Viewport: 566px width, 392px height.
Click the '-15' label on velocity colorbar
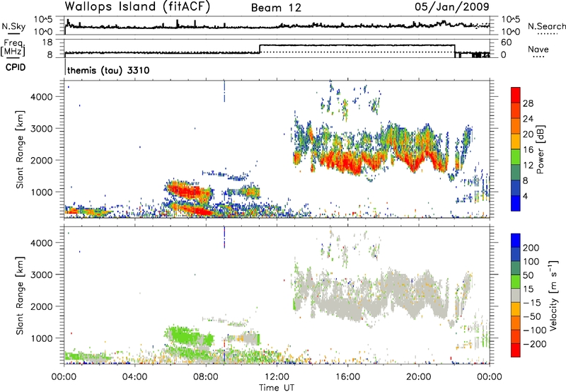click(532, 303)
